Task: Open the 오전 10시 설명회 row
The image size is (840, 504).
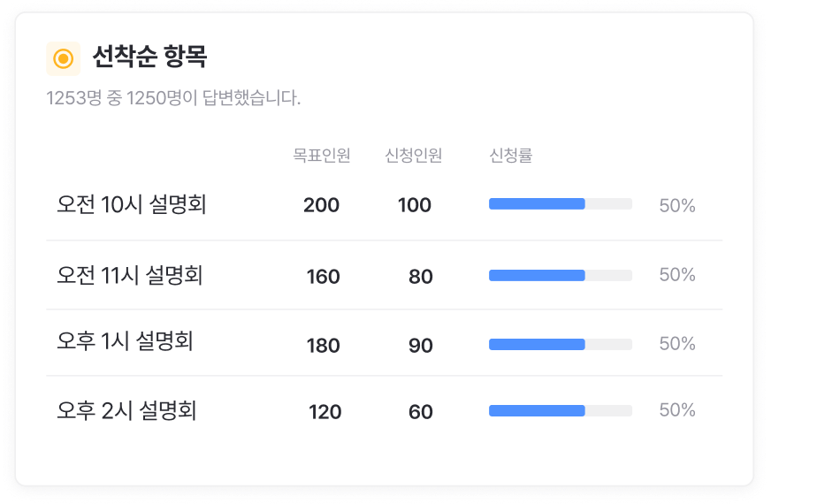Action: (x=132, y=205)
